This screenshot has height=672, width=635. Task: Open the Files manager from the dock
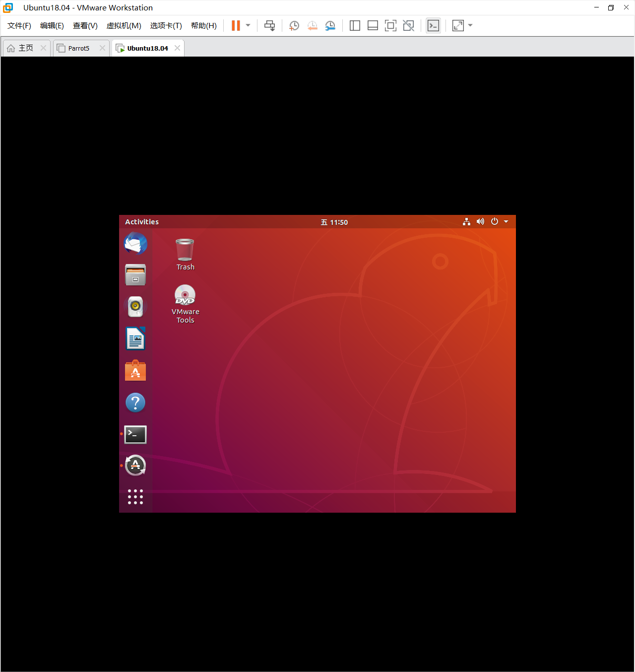point(135,275)
